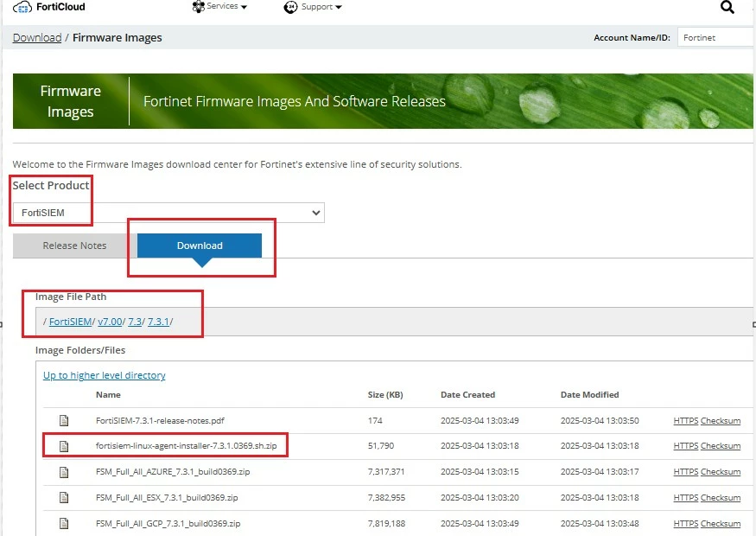The height and width of the screenshot is (536, 756).
Task: Click the Date Modified column header
Action: pos(589,394)
